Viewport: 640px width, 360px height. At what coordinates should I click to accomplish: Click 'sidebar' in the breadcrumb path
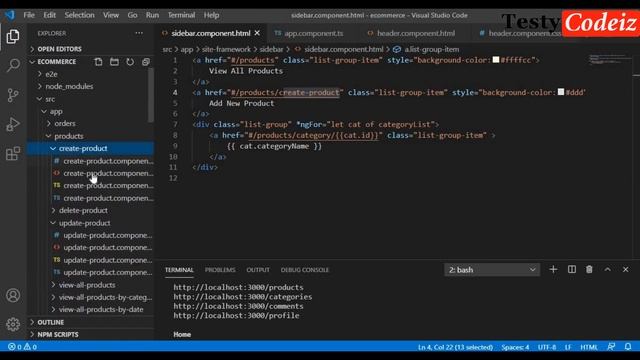tap(271, 49)
